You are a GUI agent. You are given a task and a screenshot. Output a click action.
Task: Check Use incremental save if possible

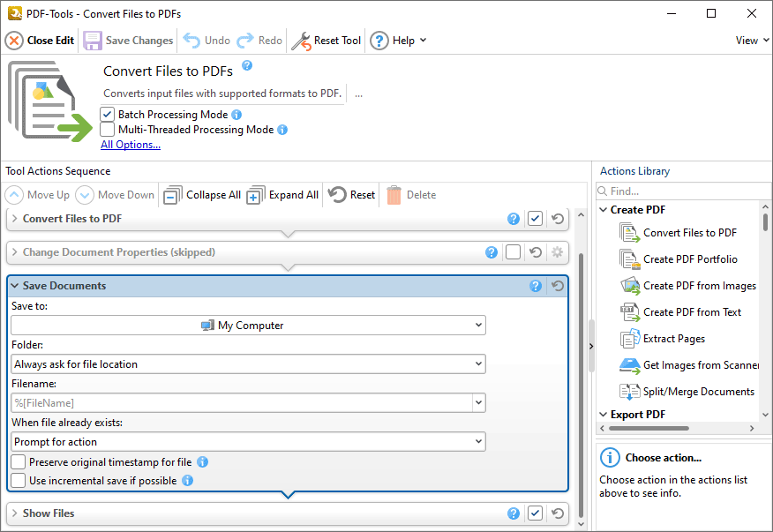tap(19, 480)
